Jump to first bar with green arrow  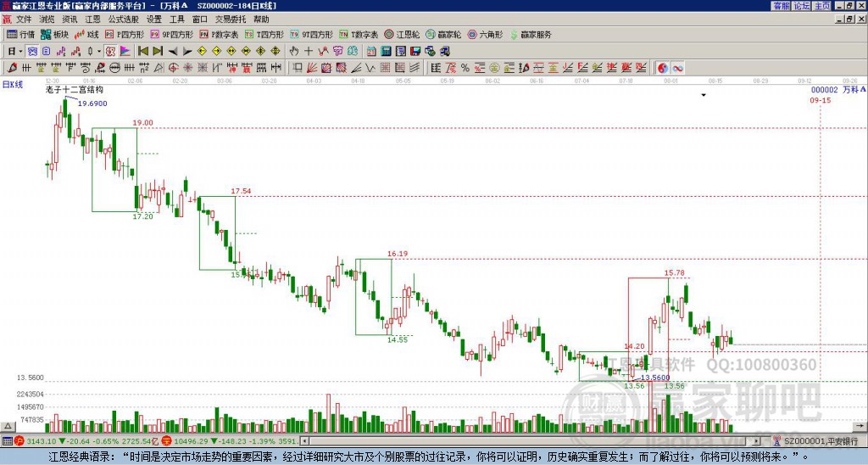coord(142,52)
